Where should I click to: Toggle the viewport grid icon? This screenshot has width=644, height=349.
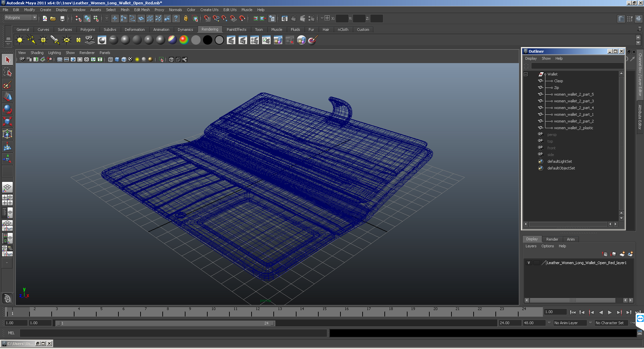click(60, 59)
